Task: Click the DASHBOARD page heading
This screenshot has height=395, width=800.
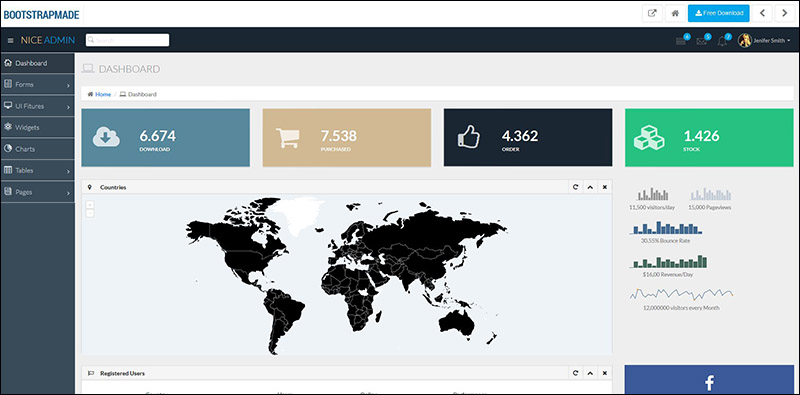Action: pyautogui.click(x=129, y=69)
